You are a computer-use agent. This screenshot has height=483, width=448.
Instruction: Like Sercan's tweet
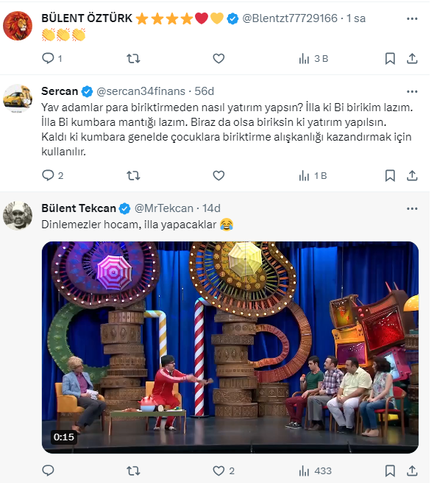point(218,175)
